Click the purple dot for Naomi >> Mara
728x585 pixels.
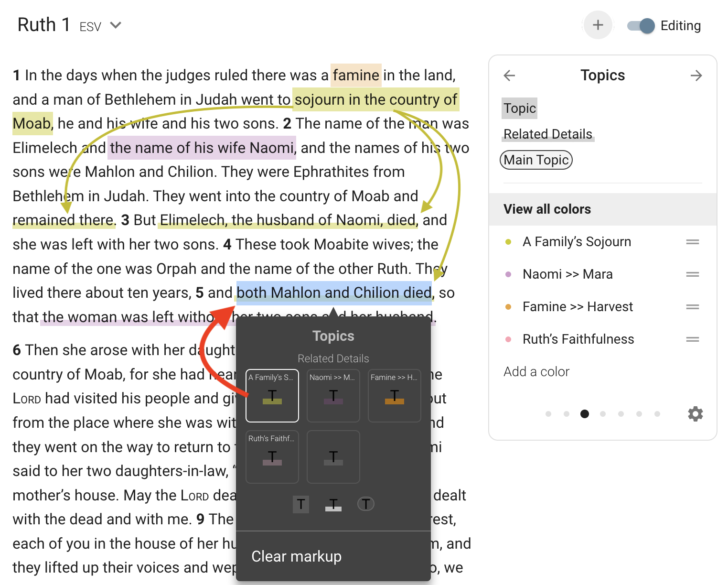[x=508, y=274]
